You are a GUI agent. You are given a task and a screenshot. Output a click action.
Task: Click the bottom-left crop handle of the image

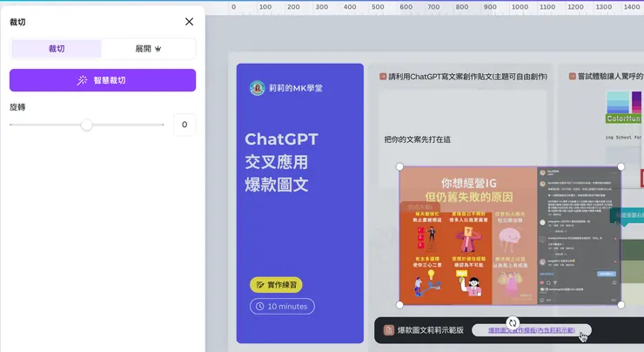point(399,305)
